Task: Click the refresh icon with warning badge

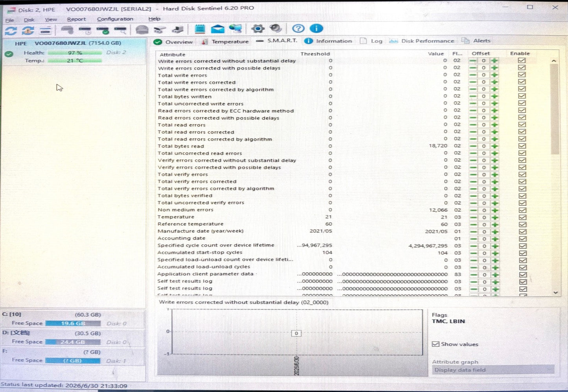Action: click(28, 30)
